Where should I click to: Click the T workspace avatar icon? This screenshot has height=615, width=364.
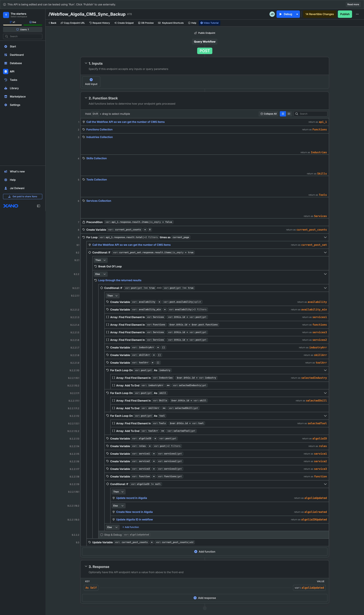[x=6, y=15]
